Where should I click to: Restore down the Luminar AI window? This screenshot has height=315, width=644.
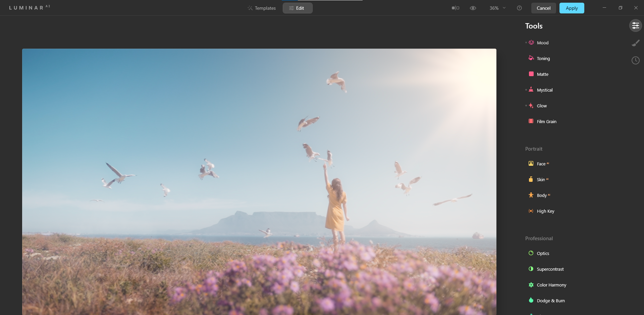pyautogui.click(x=620, y=8)
